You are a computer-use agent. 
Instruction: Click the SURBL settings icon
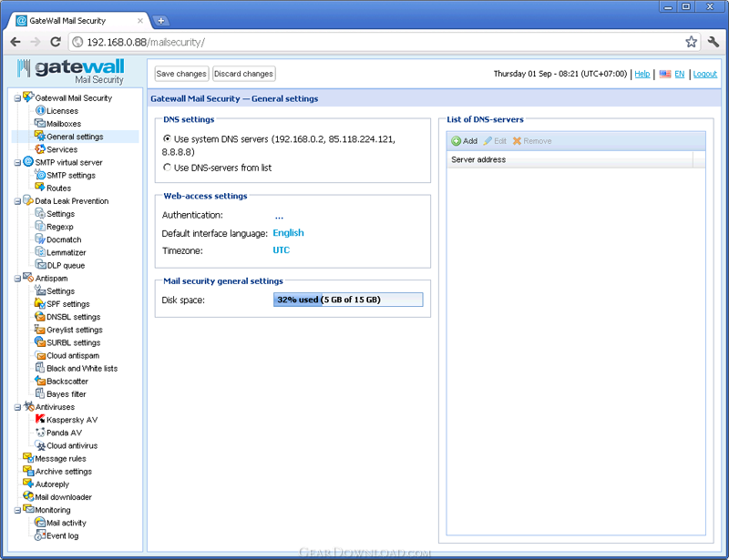(x=40, y=342)
